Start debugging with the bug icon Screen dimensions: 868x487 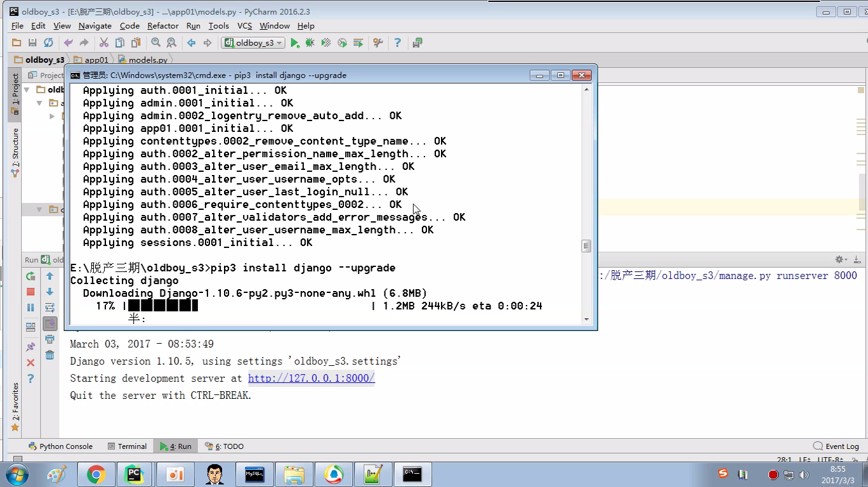(310, 42)
